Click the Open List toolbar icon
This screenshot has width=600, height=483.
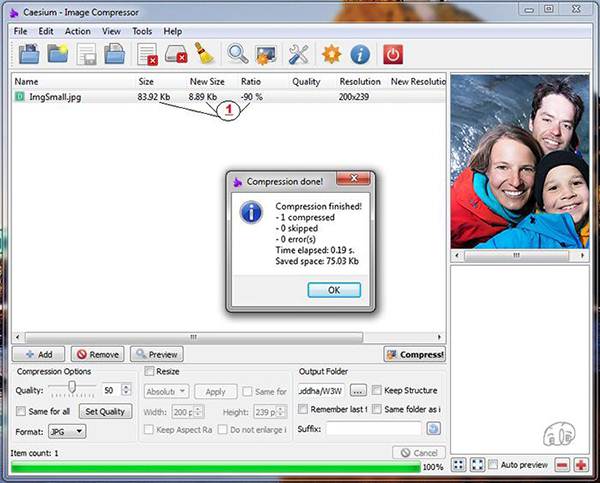point(114,54)
